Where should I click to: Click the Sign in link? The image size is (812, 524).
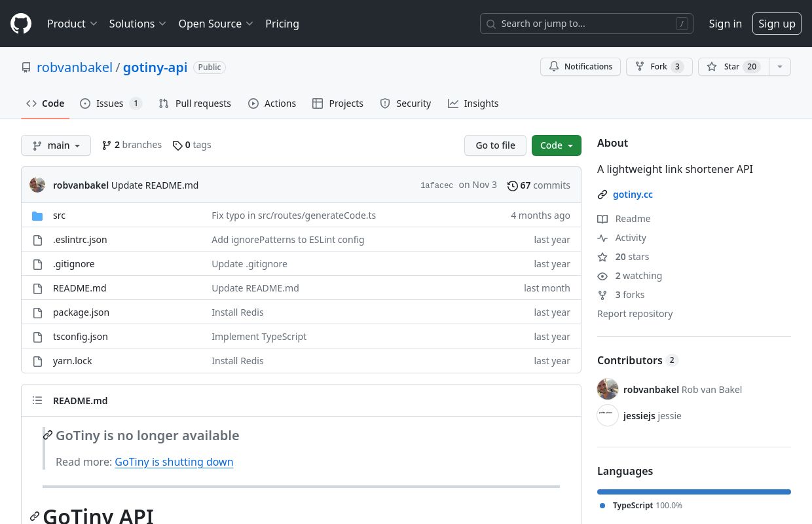tap(726, 24)
